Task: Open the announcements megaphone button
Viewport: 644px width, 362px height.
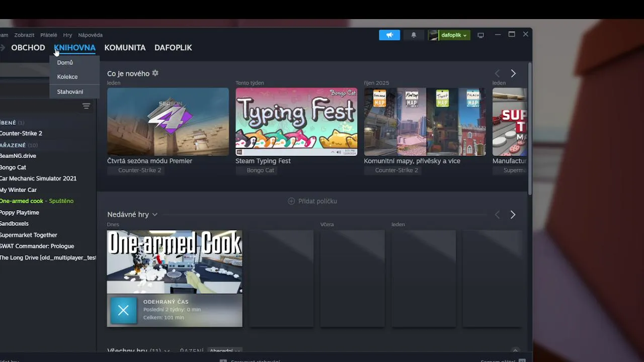Action: click(x=389, y=35)
